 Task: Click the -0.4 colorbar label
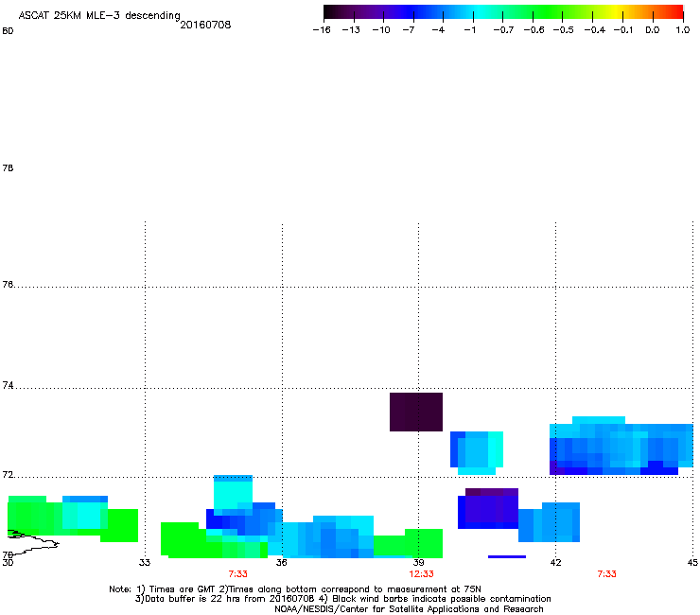click(x=595, y=30)
